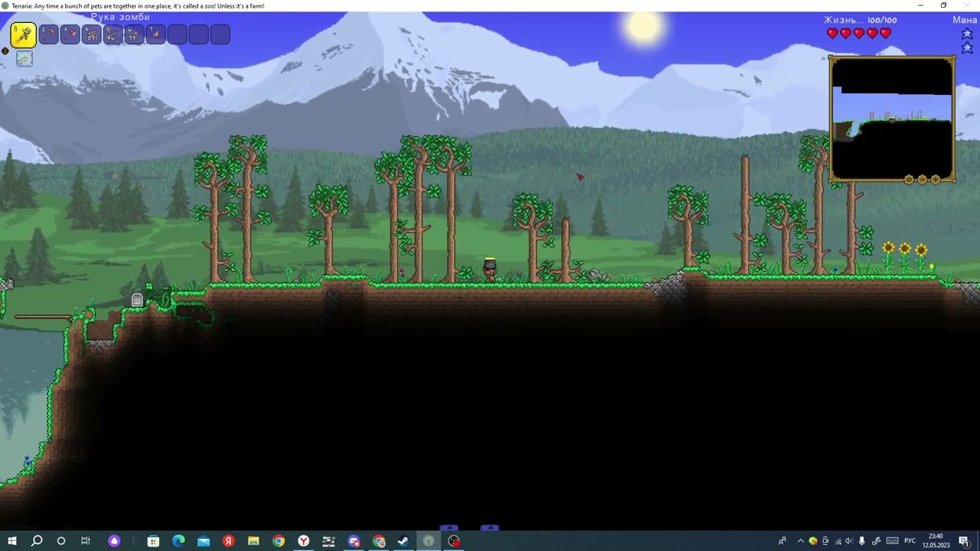Viewport: 980px width, 551px height.
Task: Open the Windows notification center
Action: 964,541
